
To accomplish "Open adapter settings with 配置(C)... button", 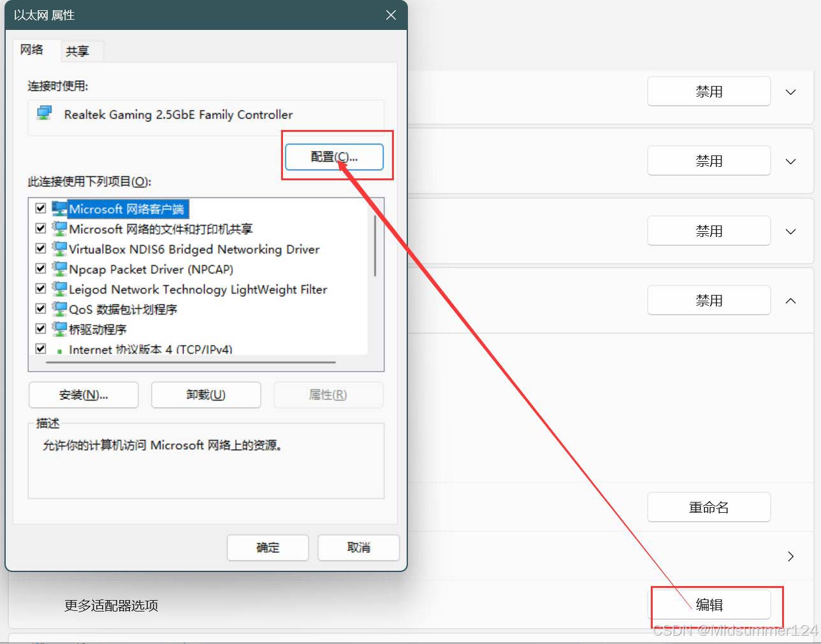I will [x=334, y=157].
